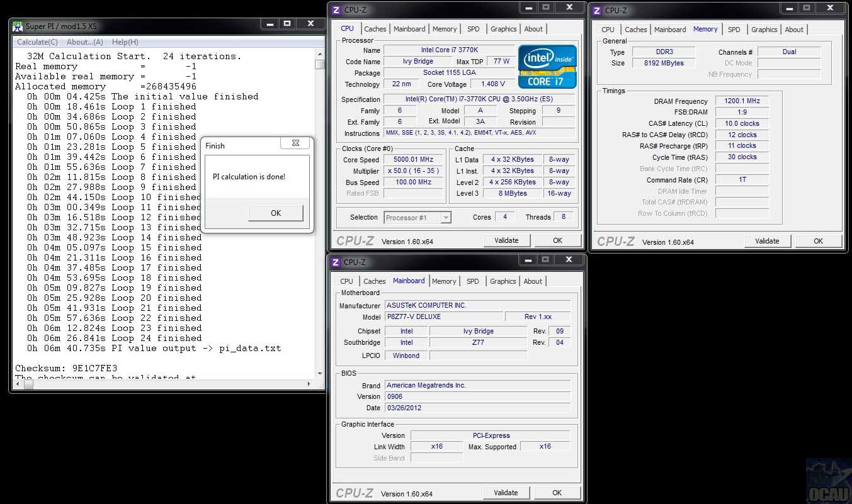Switch to the Memory tab in CPU window

tap(445, 29)
